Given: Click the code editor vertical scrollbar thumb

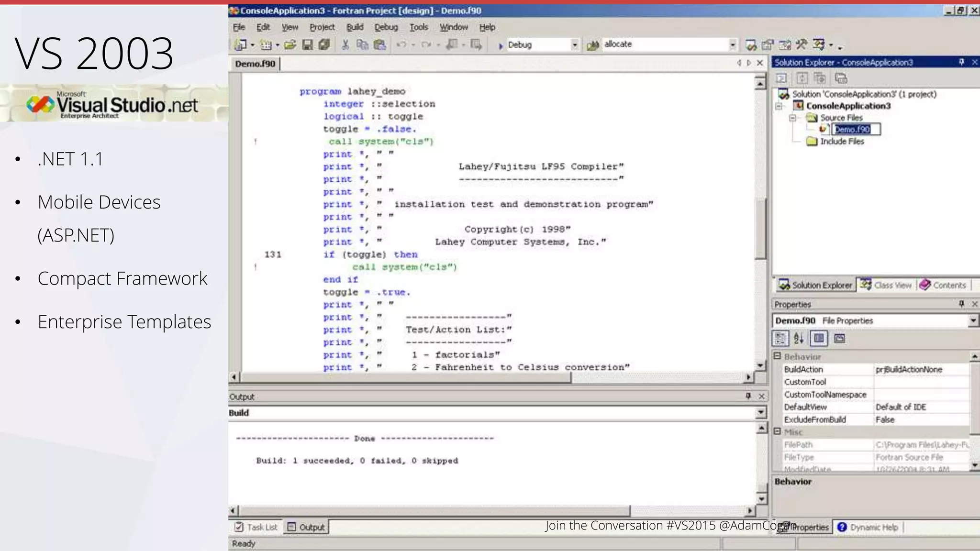Looking at the screenshot, I should (760, 230).
